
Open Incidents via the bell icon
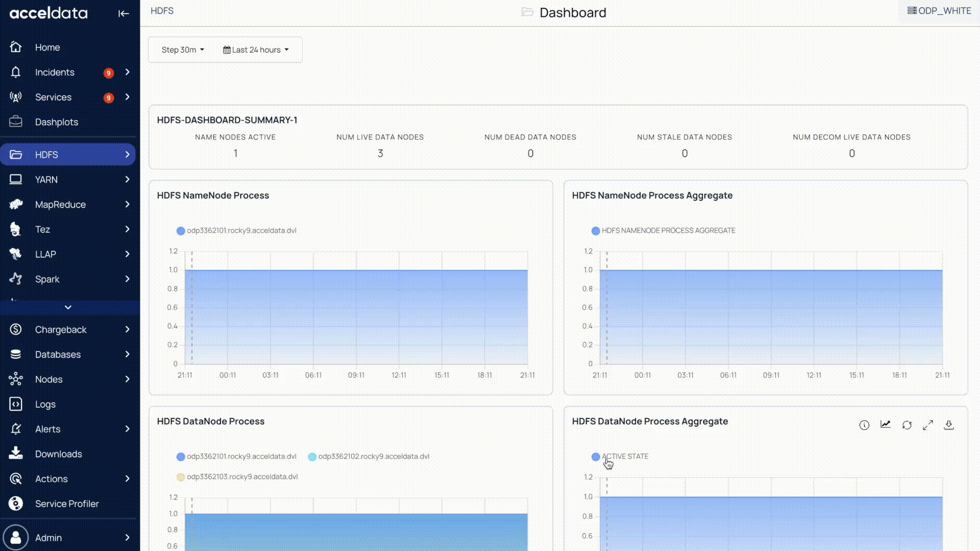tap(16, 72)
